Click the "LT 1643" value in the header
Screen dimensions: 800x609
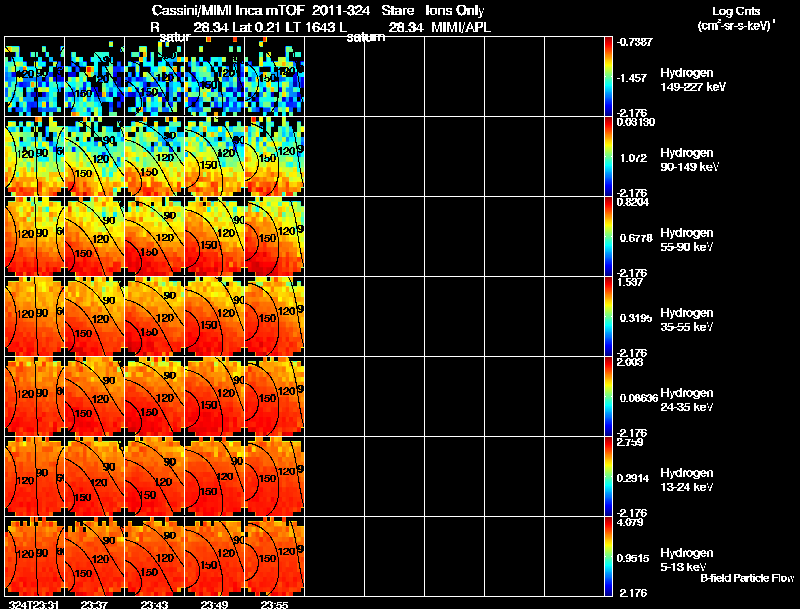[310, 27]
